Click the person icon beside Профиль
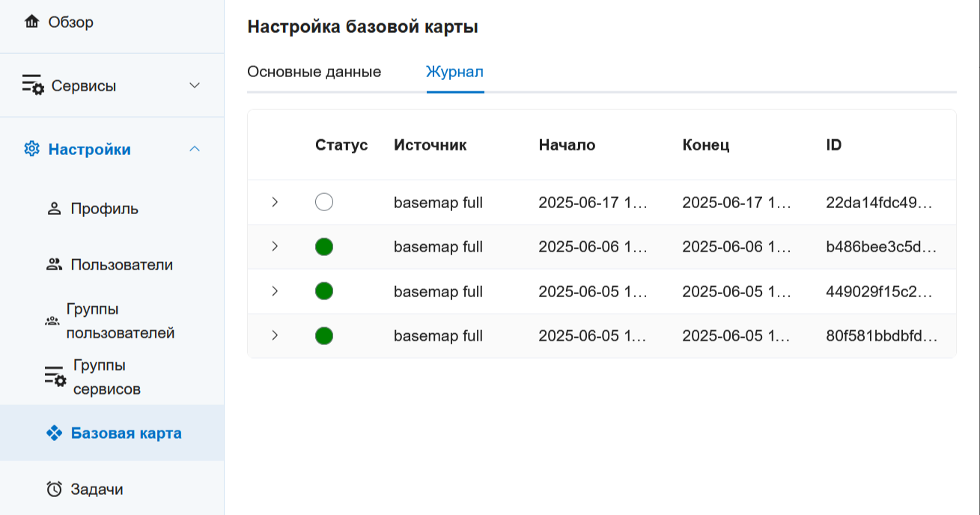The width and height of the screenshot is (980, 515). point(54,209)
